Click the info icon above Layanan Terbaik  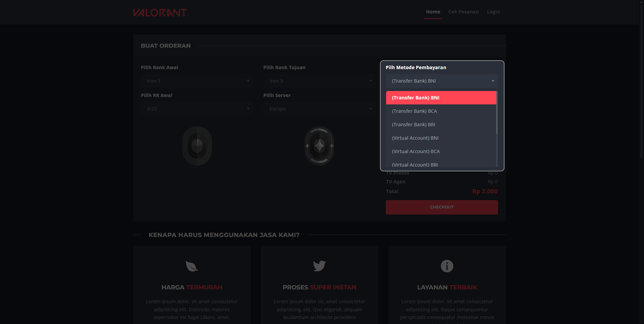tap(447, 266)
